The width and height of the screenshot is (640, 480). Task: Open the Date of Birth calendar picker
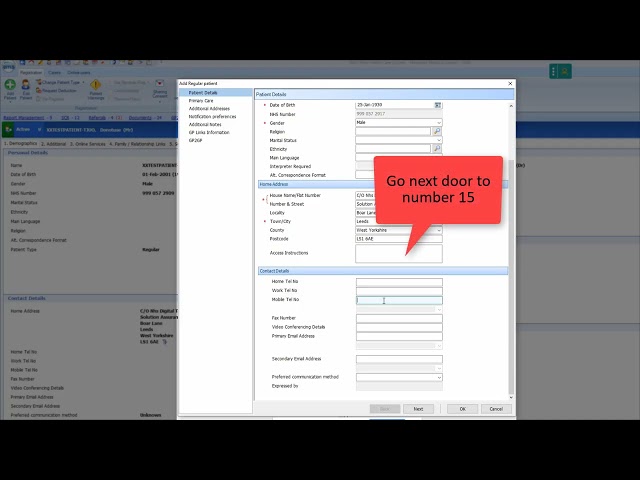click(x=438, y=105)
